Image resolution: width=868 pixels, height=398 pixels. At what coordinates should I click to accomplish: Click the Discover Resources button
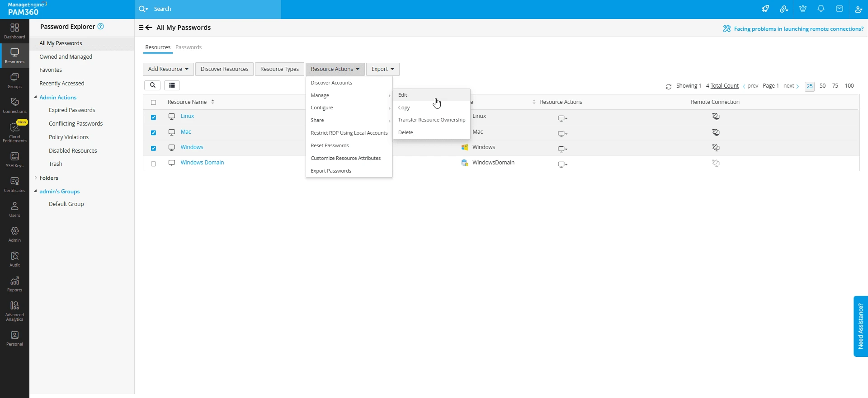pyautogui.click(x=224, y=69)
